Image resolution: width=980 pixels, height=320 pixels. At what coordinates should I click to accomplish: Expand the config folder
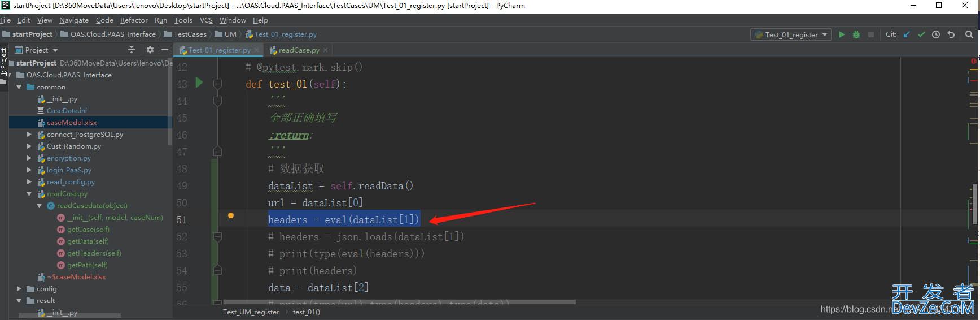point(19,289)
